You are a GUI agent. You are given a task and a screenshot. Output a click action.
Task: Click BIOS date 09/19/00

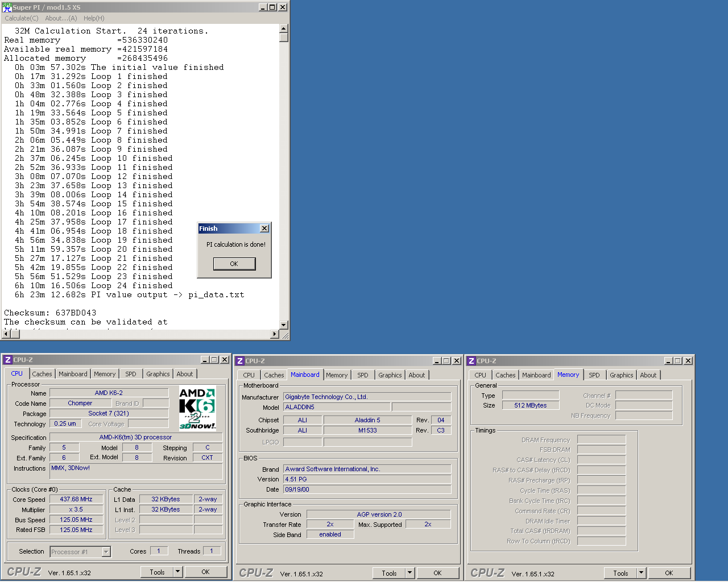point(367,489)
